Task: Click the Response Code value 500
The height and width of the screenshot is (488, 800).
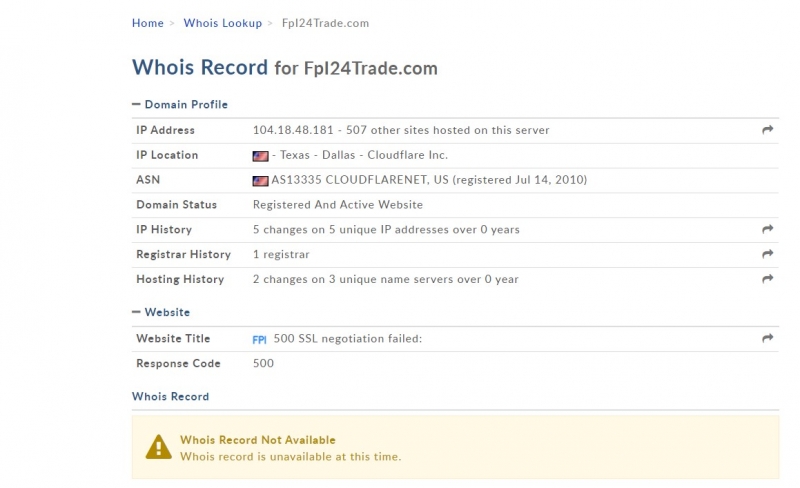Action: pos(263,363)
